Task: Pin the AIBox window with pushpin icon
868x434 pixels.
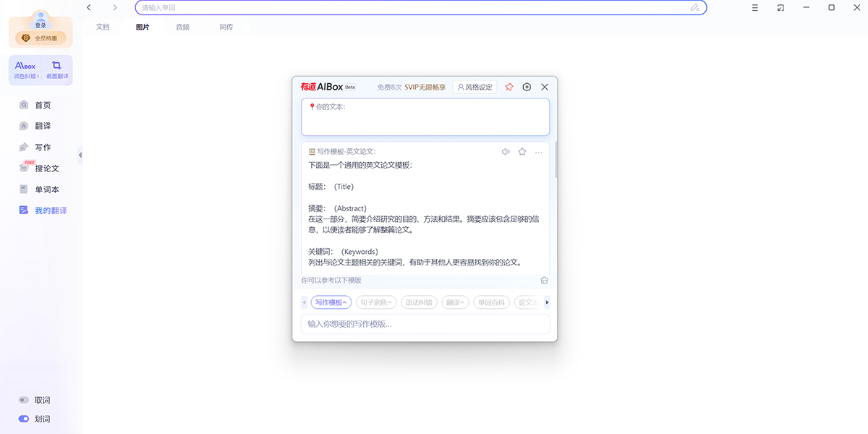Action: pyautogui.click(x=509, y=87)
